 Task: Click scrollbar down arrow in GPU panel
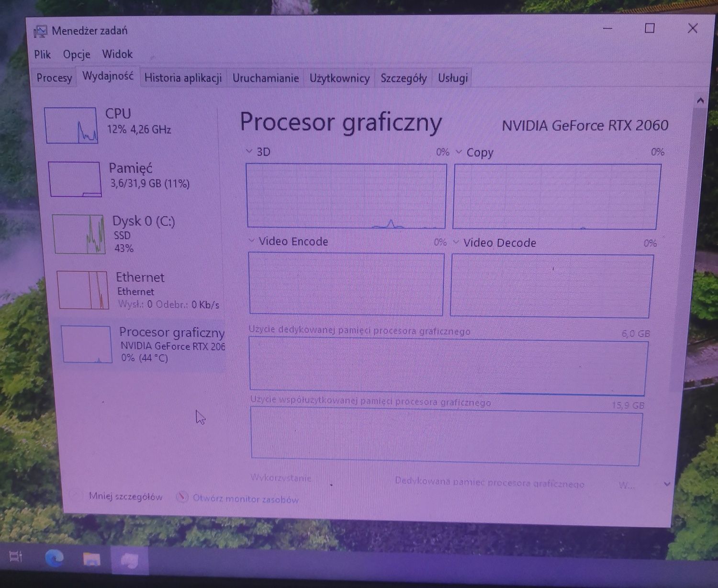pyautogui.click(x=667, y=484)
